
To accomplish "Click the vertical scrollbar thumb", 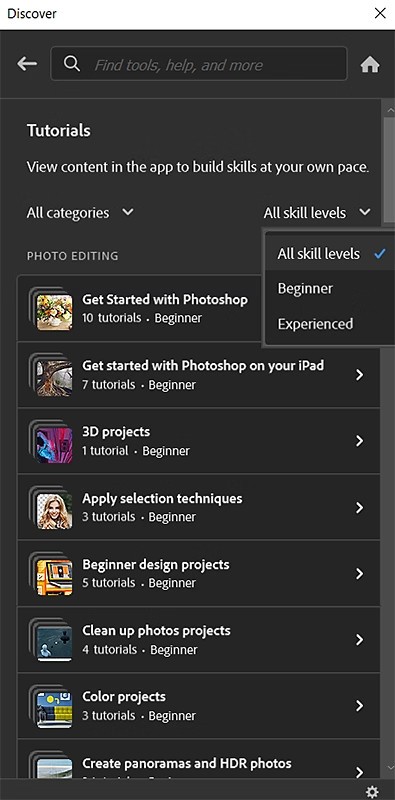I will 389,168.
